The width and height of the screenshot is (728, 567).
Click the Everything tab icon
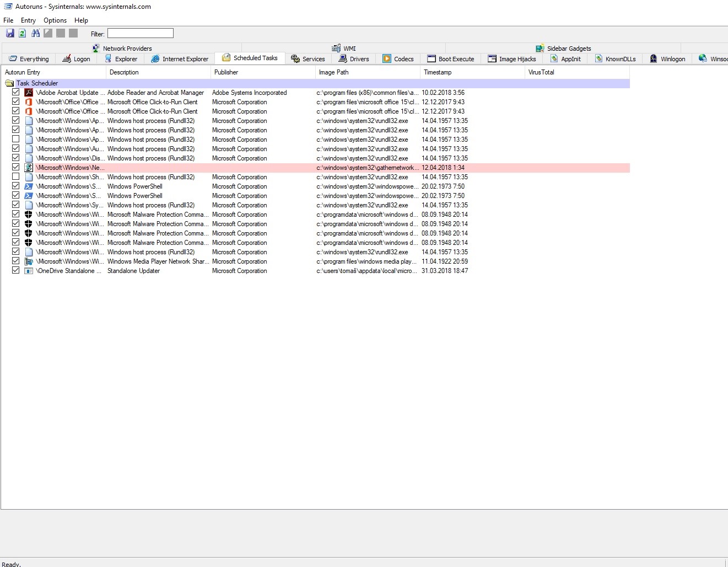[x=13, y=59]
